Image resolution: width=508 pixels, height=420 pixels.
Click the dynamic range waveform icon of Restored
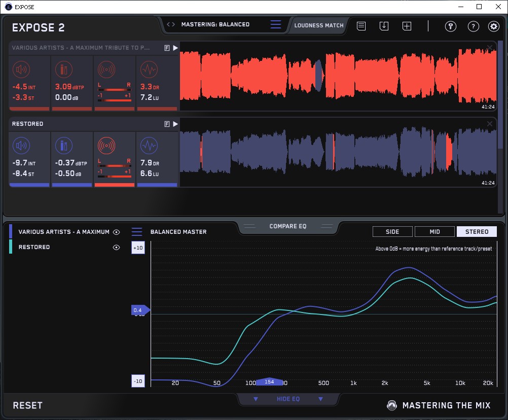coord(149,146)
